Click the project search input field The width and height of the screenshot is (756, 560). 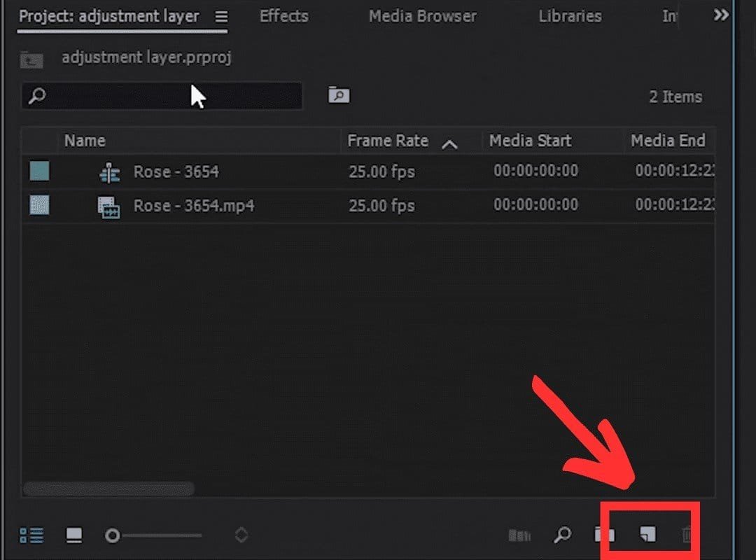click(x=168, y=96)
